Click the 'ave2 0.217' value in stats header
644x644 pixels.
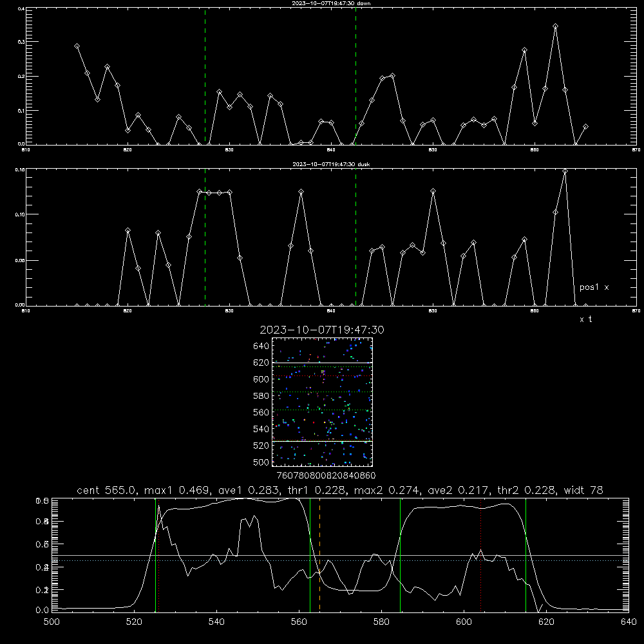[459, 490]
